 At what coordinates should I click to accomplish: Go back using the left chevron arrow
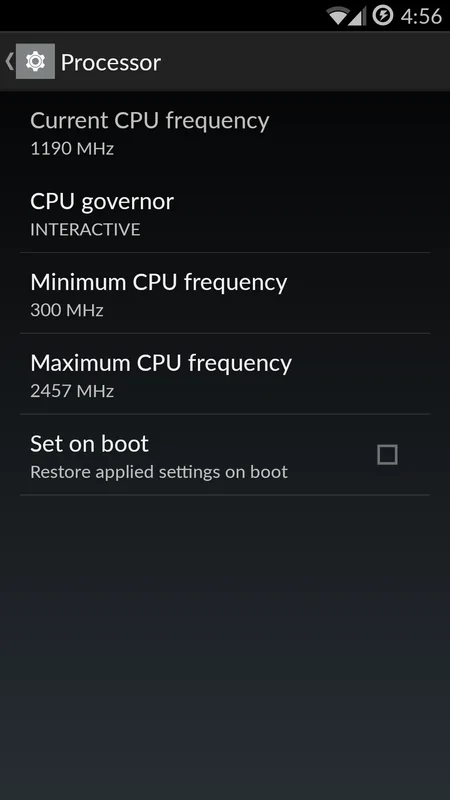(x=9, y=62)
